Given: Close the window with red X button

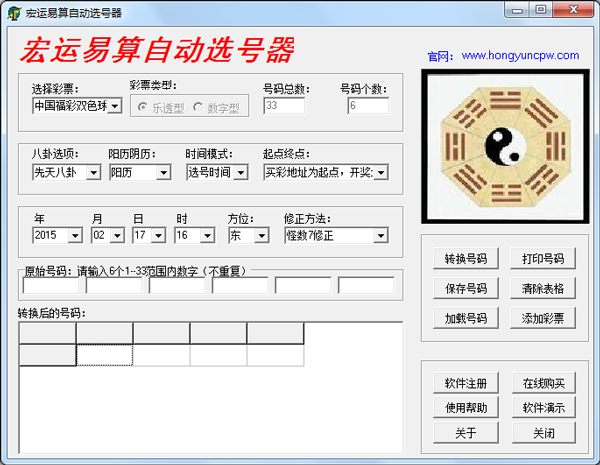Looking at the screenshot, I should (x=573, y=10).
